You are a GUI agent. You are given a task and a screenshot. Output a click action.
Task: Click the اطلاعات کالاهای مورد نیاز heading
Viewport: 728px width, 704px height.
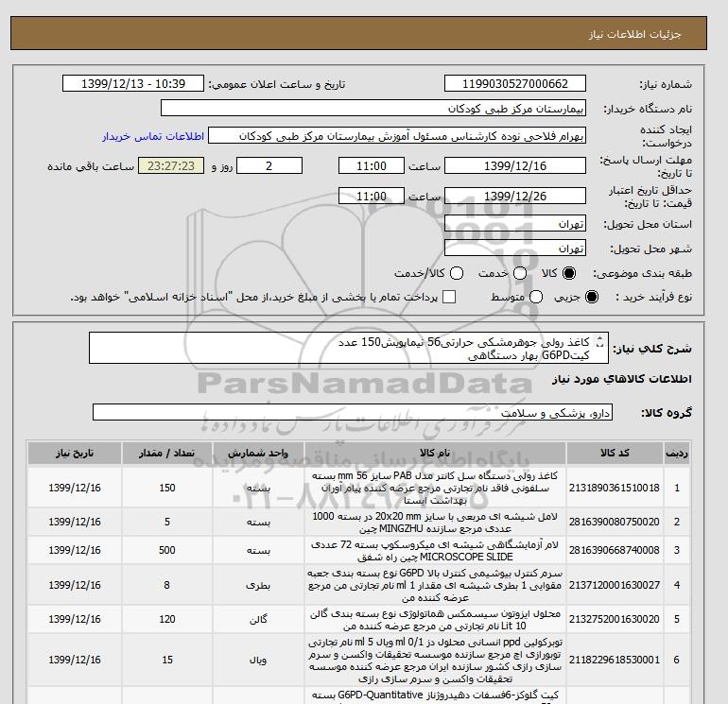click(x=622, y=379)
